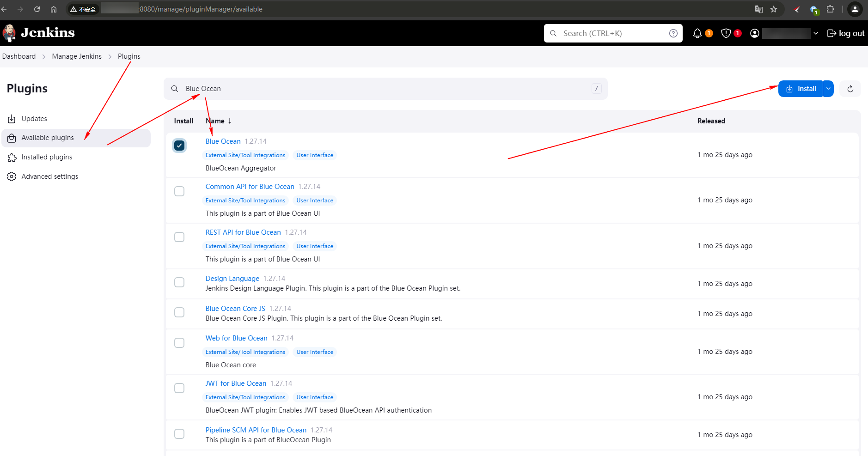Screen dimensions: 868x456
Task: Click the user account avatar icon
Action: coord(755,33)
